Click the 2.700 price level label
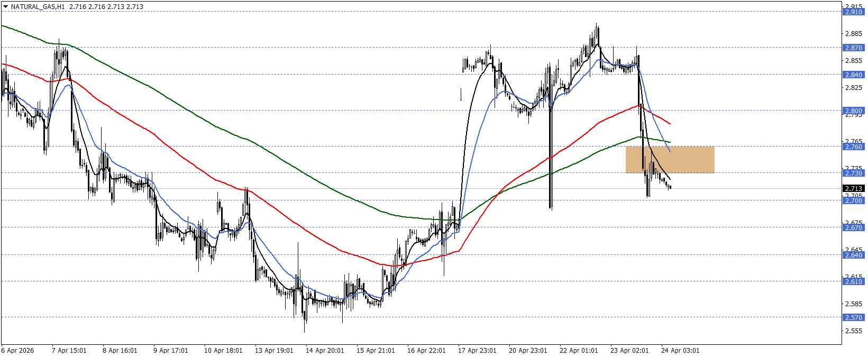 tap(853, 200)
